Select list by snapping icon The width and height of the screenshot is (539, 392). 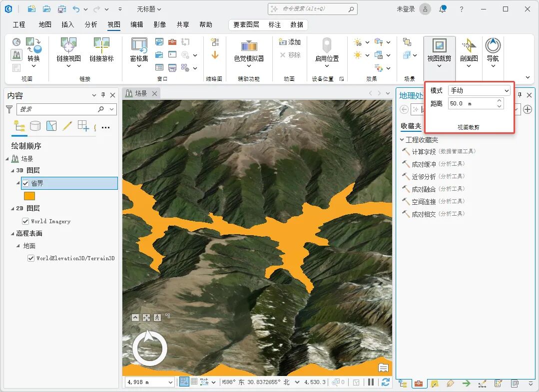[83, 126]
